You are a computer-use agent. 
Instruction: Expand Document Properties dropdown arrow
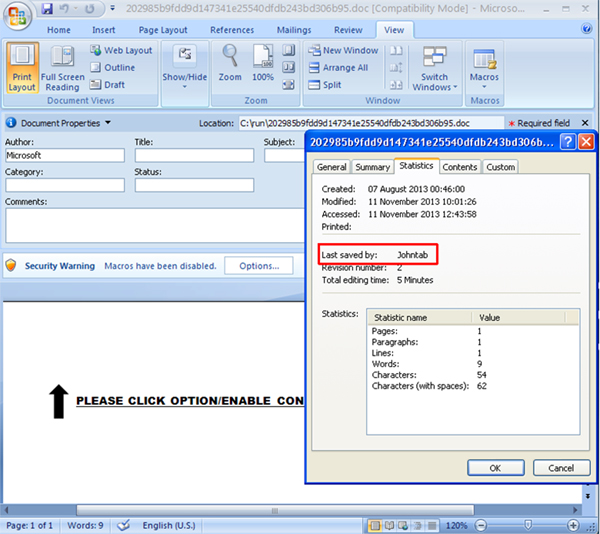point(108,123)
